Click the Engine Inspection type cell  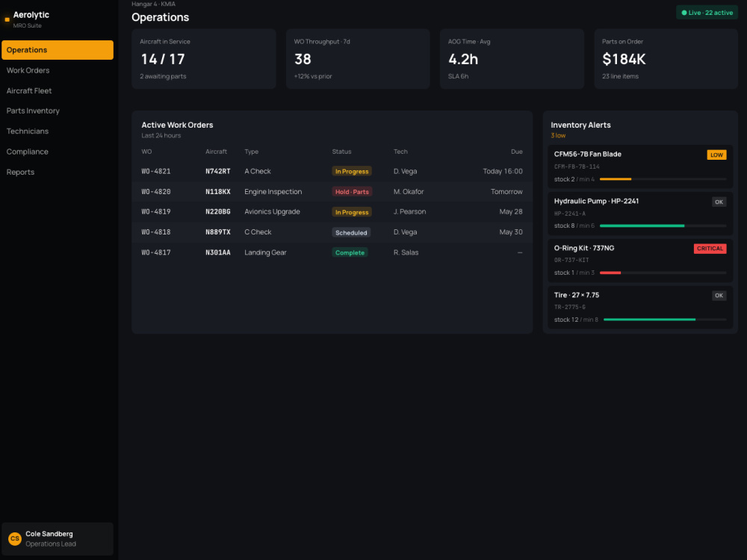pos(273,191)
